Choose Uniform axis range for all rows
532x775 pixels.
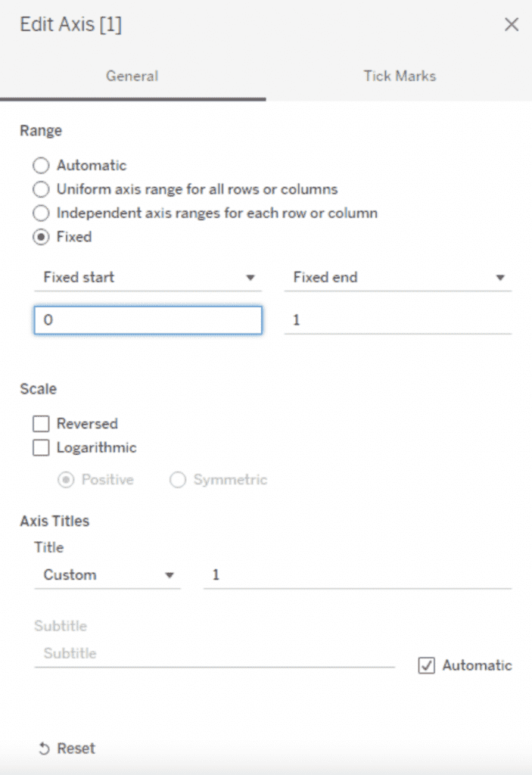tap(42, 189)
